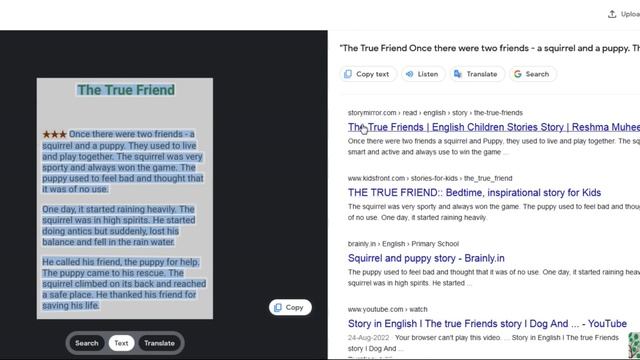
Task: Click the paragraph starting One day, it started
Action: (x=119, y=225)
